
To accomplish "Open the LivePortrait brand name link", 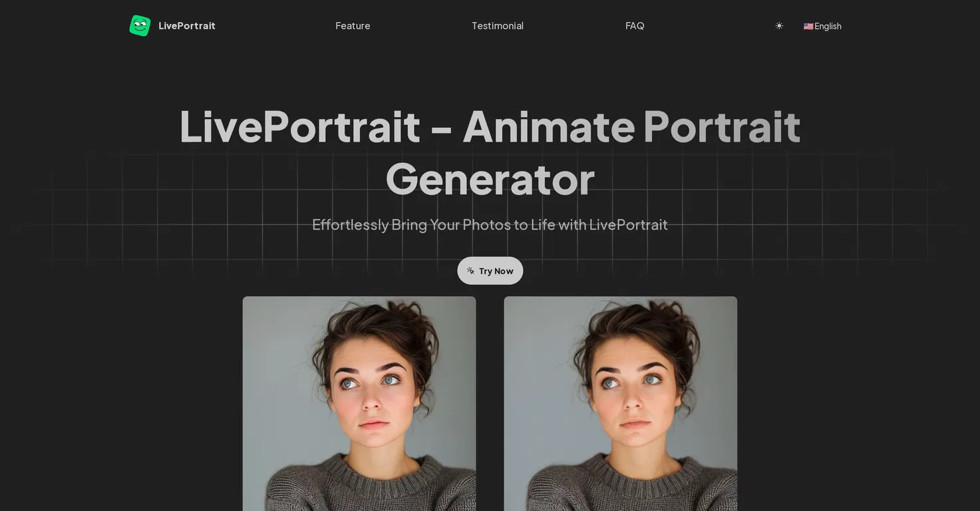I will [187, 26].
